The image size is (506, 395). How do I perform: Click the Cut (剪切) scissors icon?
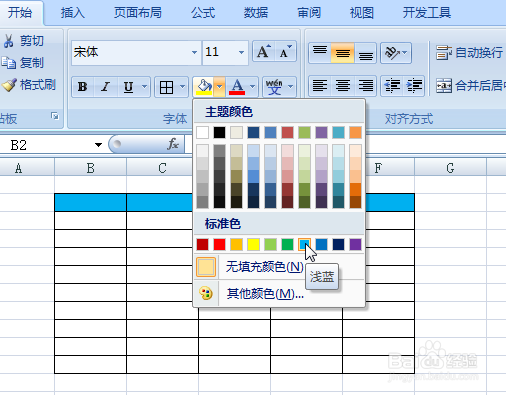[x=9, y=41]
